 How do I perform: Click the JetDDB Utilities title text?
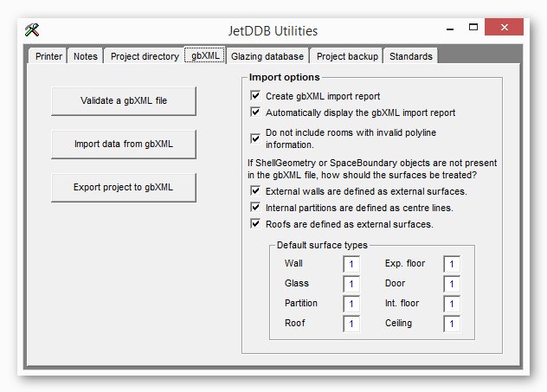coord(273,31)
